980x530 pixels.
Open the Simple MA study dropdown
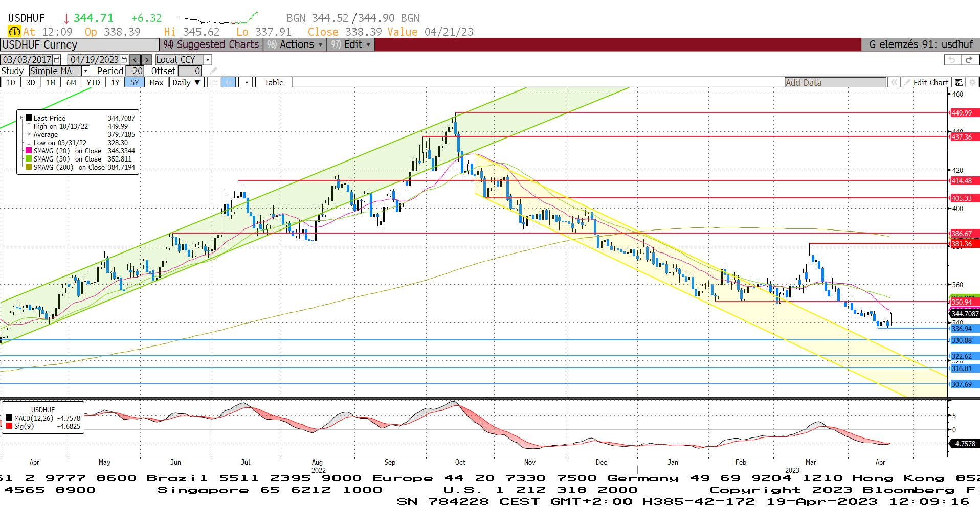click(x=86, y=71)
